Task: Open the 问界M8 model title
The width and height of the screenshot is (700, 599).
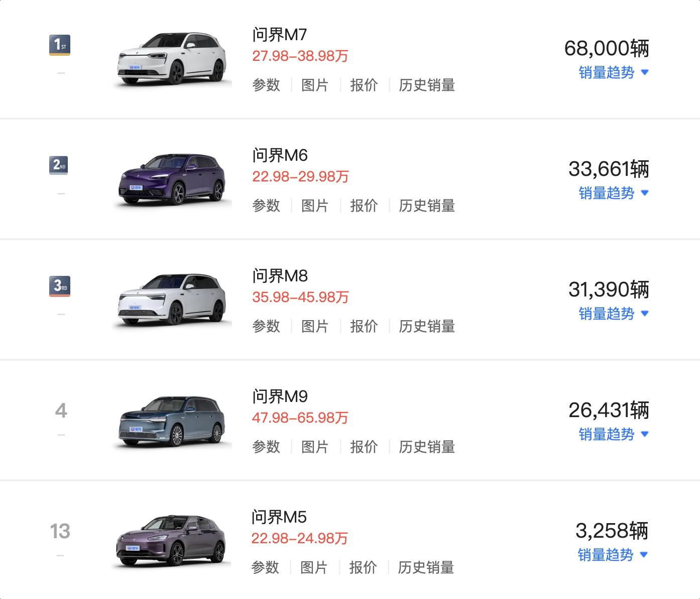Action: (280, 275)
